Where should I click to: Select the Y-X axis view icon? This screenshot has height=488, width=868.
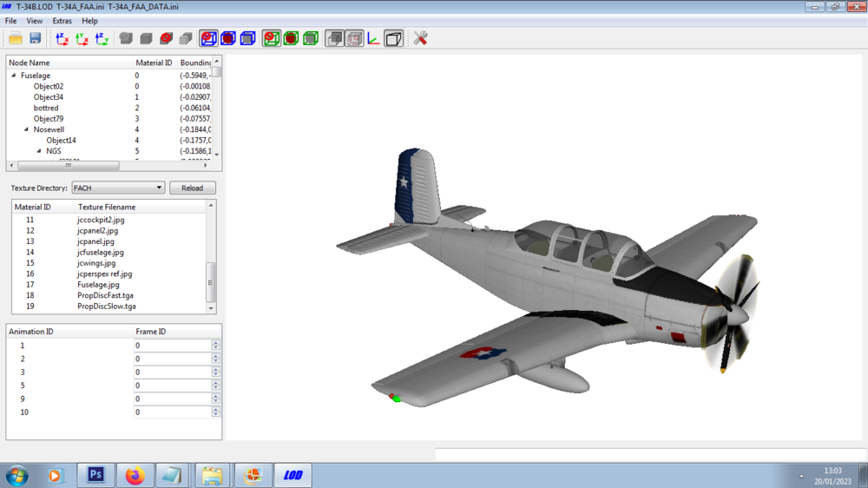[x=82, y=38]
